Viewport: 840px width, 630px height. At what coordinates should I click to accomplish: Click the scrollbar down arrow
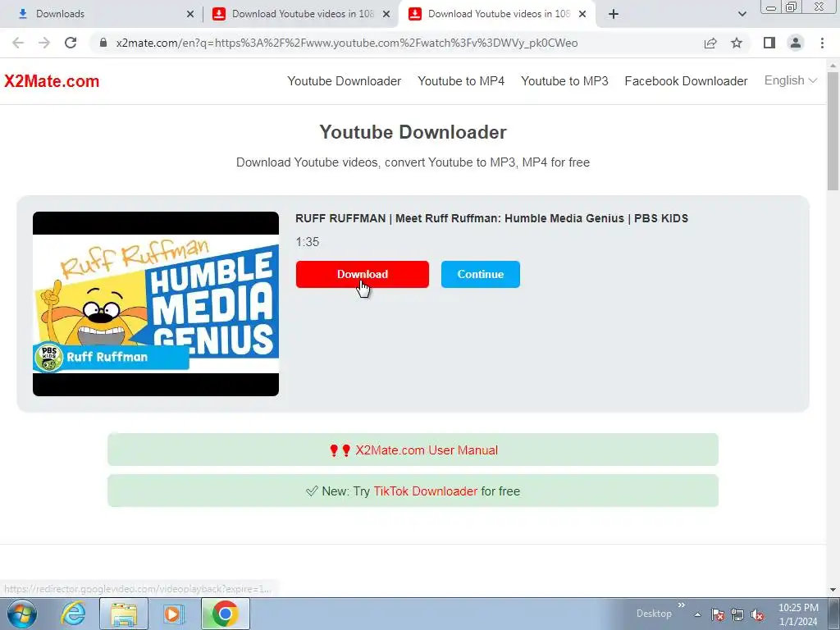coord(833,590)
